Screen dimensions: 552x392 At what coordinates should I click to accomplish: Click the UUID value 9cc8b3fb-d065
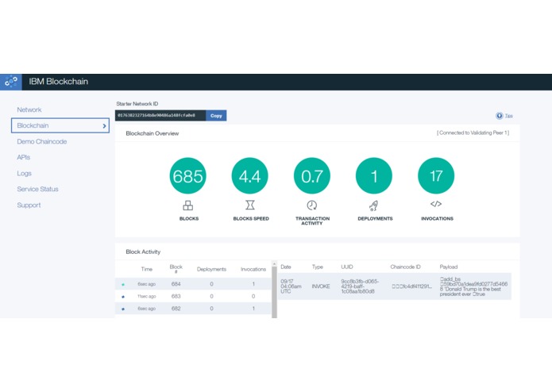pos(360,286)
